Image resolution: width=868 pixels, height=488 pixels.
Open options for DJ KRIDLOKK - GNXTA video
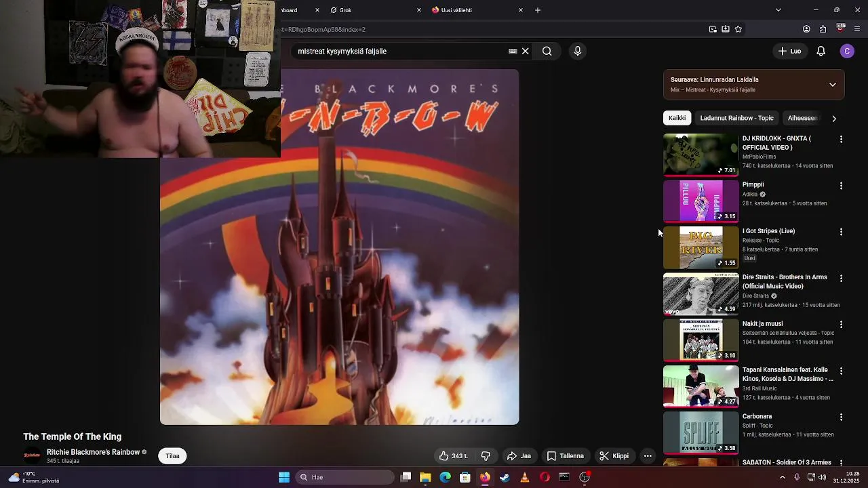coord(841,139)
